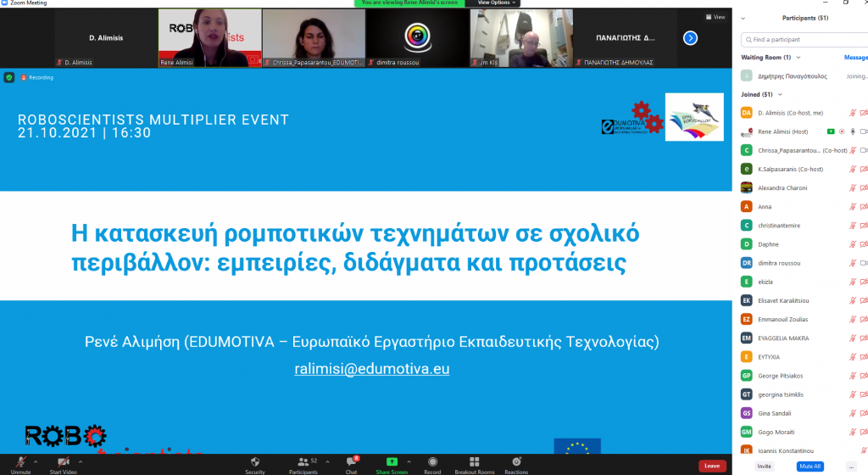Select the D. Alimisis video tile

[106, 37]
